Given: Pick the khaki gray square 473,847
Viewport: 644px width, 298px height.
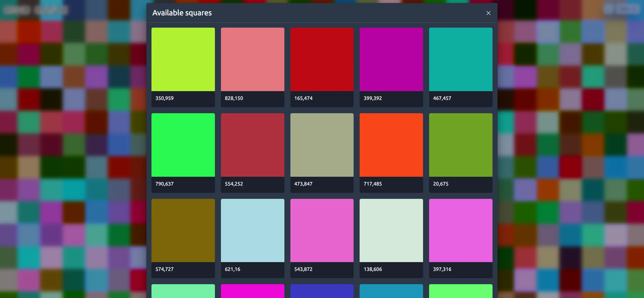Looking at the screenshot, I should point(322,145).
